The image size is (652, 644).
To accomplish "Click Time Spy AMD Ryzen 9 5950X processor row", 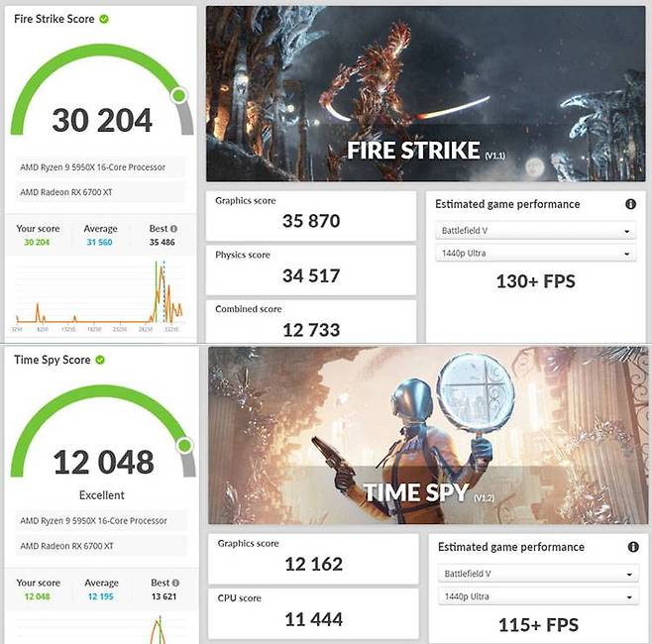I will click(101, 520).
